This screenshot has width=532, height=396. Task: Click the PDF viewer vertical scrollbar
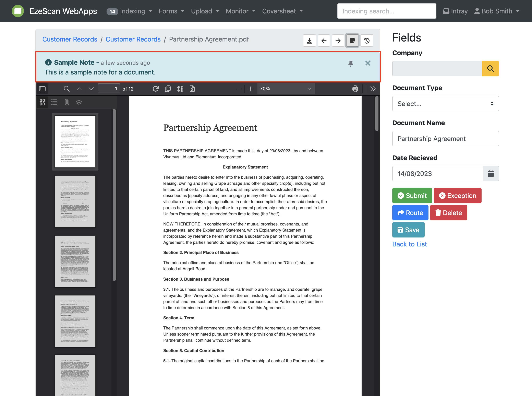tap(377, 114)
